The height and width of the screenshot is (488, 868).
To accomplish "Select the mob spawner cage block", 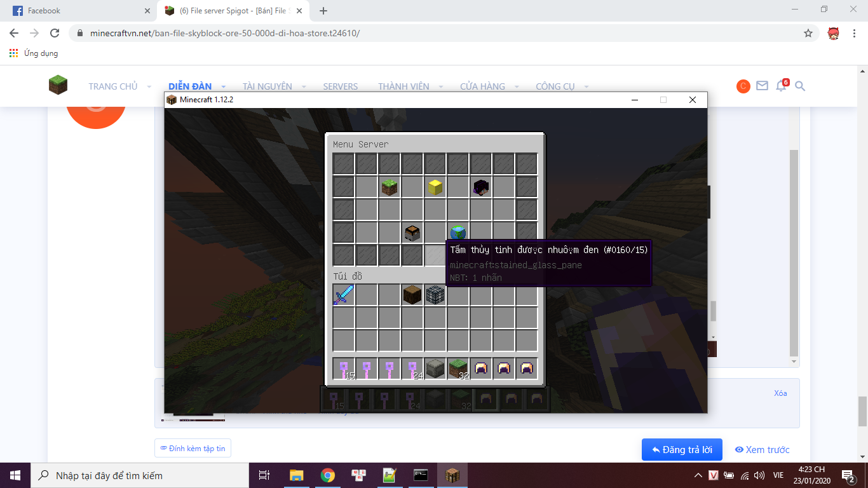I will coord(435,295).
